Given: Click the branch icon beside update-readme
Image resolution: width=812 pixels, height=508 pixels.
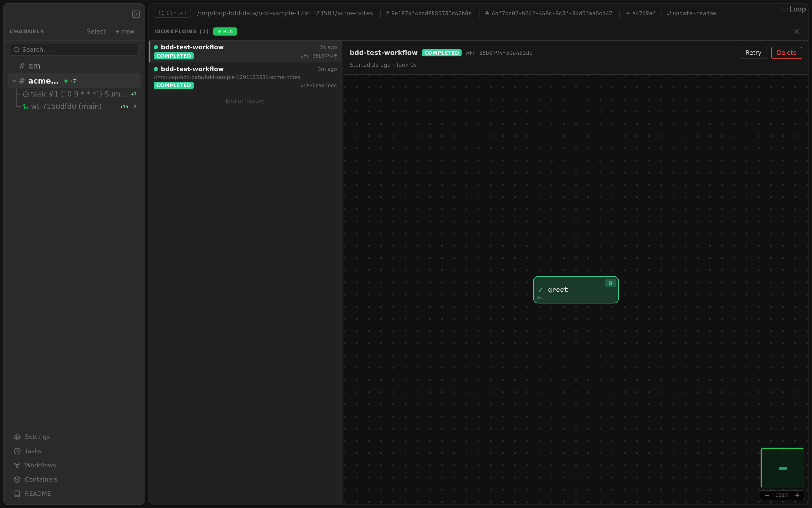Looking at the screenshot, I should click(x=669, y=13).
